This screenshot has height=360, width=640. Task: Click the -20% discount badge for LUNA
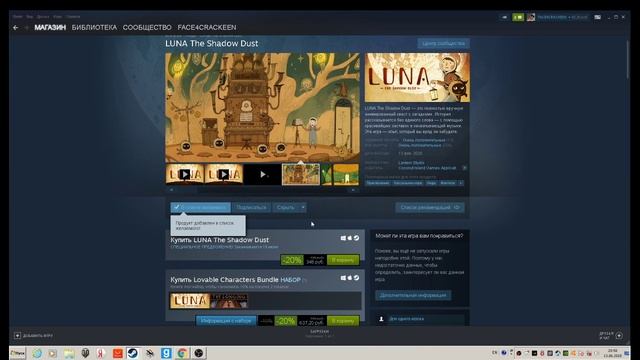292,260
